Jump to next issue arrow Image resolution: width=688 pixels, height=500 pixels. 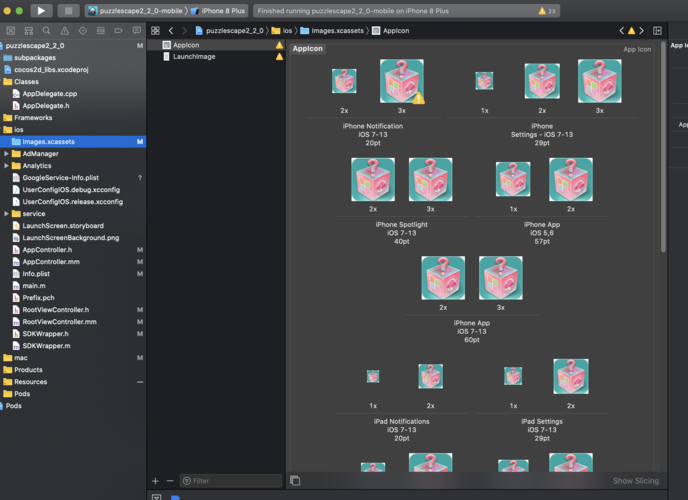641,30
